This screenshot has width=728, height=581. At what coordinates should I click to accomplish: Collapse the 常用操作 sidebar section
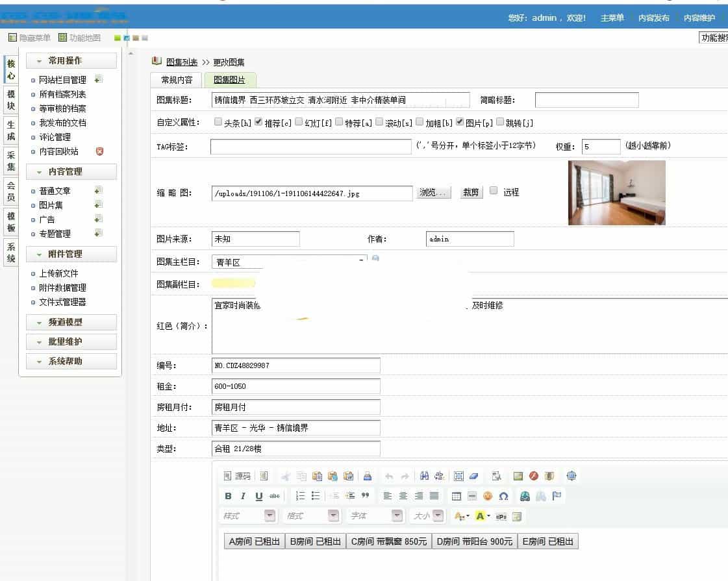coord(71,61)
